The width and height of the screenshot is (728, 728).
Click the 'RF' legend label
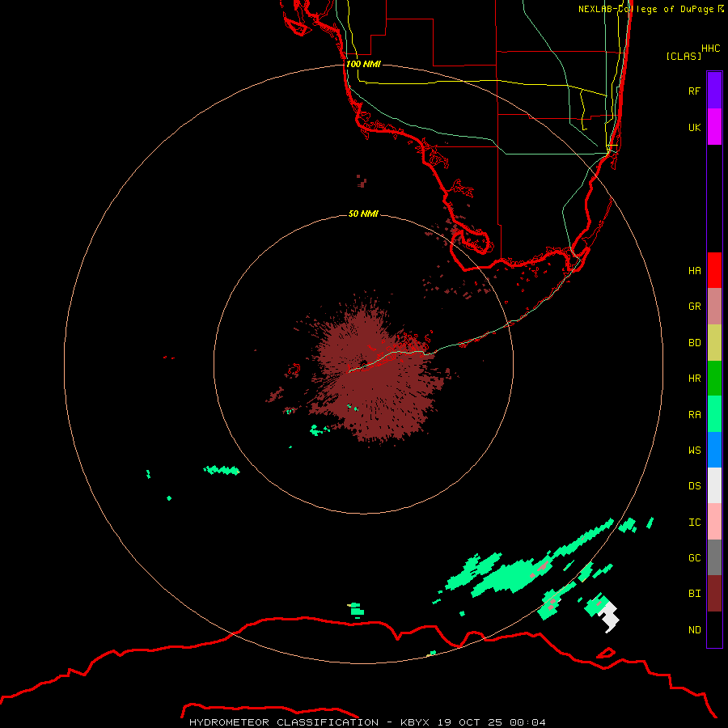tap(694, 91)
